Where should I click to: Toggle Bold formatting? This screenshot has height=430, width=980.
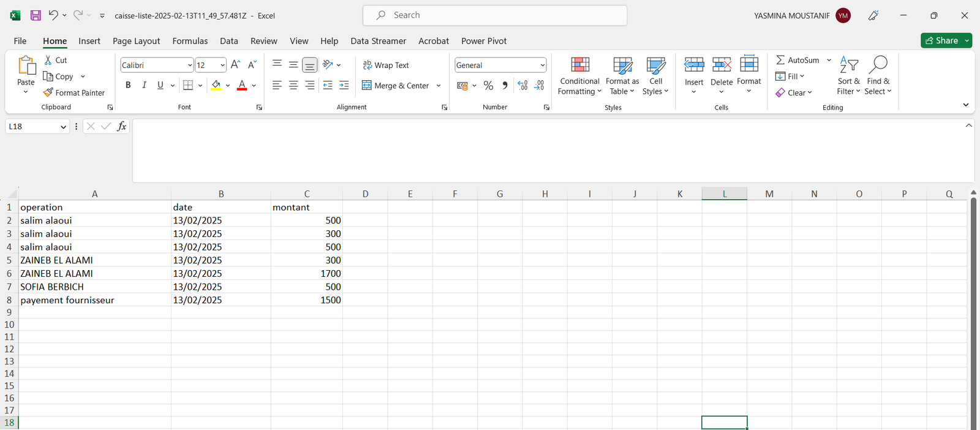pyautogui.click(x=128, y=86)
